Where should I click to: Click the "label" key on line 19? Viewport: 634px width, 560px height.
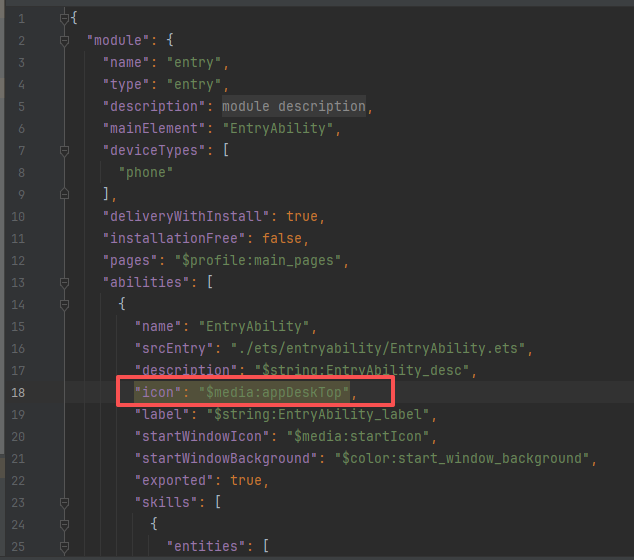tap(162, 414)
